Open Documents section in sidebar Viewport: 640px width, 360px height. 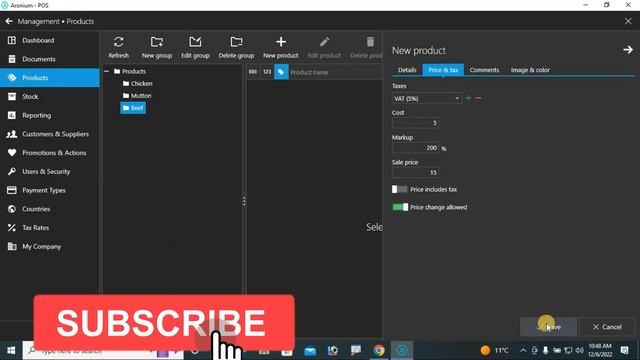pyautogui.click(x=49, y=59)
